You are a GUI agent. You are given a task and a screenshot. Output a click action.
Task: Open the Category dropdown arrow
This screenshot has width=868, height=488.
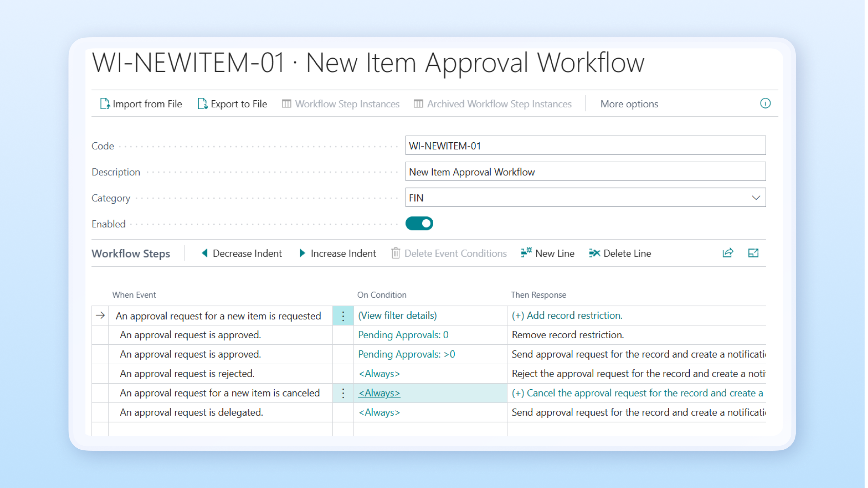756,198
